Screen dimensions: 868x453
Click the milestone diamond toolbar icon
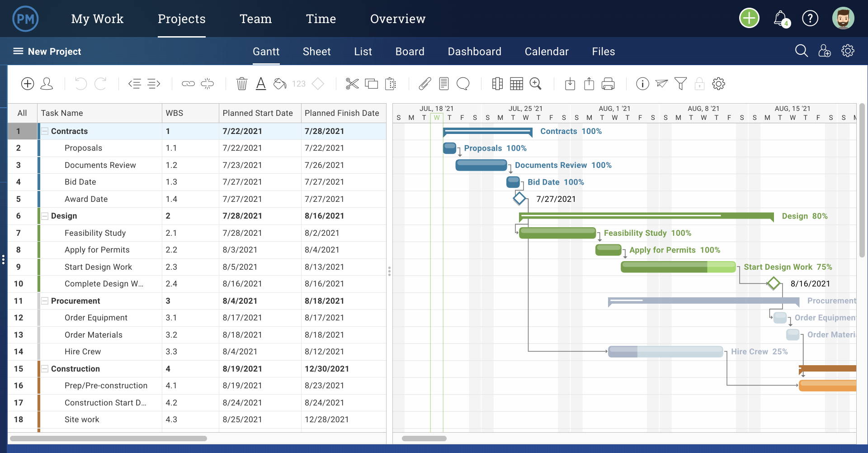[x=318, y=84]
